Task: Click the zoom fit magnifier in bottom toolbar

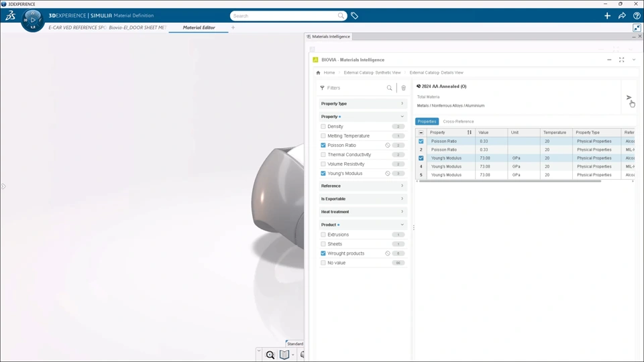Action: pos(270,355)
